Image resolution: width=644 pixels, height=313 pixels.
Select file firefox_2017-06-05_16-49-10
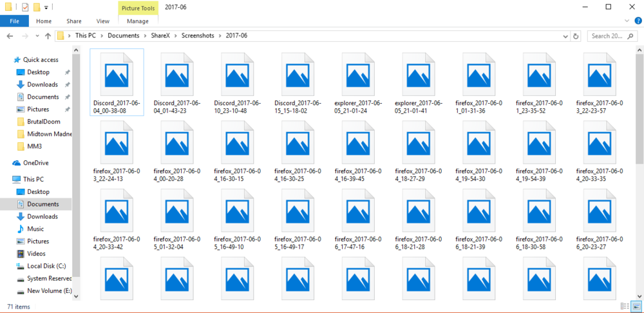pos(238,220)
